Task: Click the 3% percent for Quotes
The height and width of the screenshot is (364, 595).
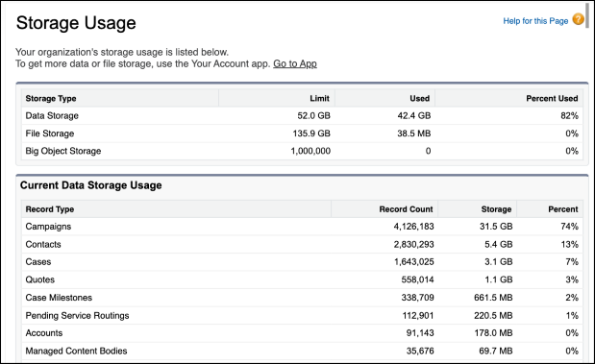Action: point(572,279)
